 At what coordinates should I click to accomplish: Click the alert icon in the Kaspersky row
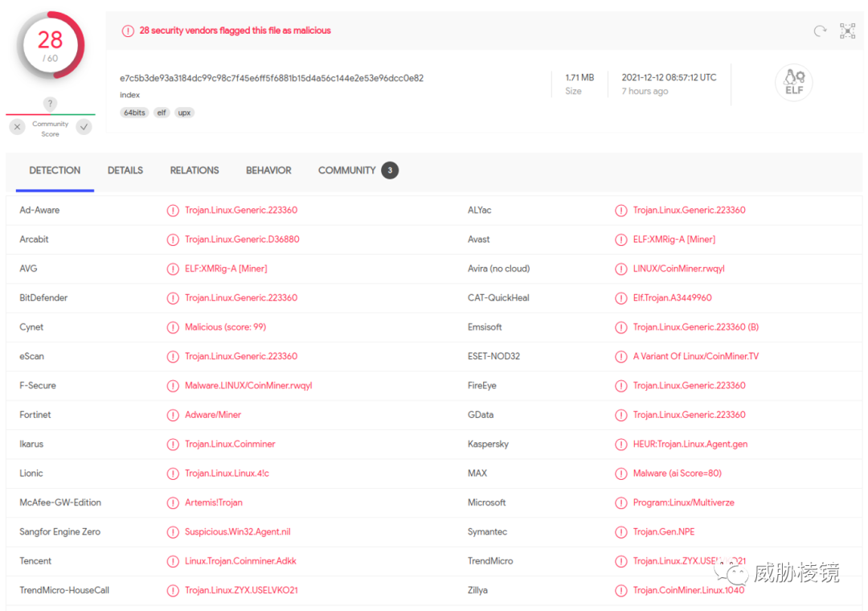coord(621,445)
